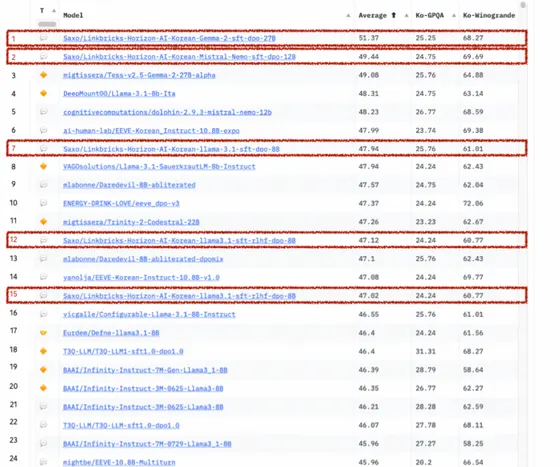
Task: Click the yellow type icon next to Eurdem/Defne-llama3.1-8B
Action: [44, 332]
